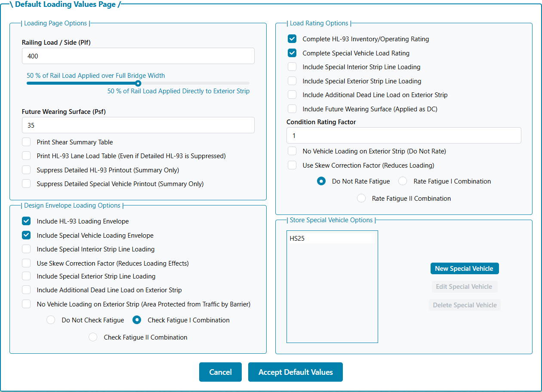This screenshot has height=392, width=542.
Task: Click the Railing Load / Side input field
Action: click(138, 56)
